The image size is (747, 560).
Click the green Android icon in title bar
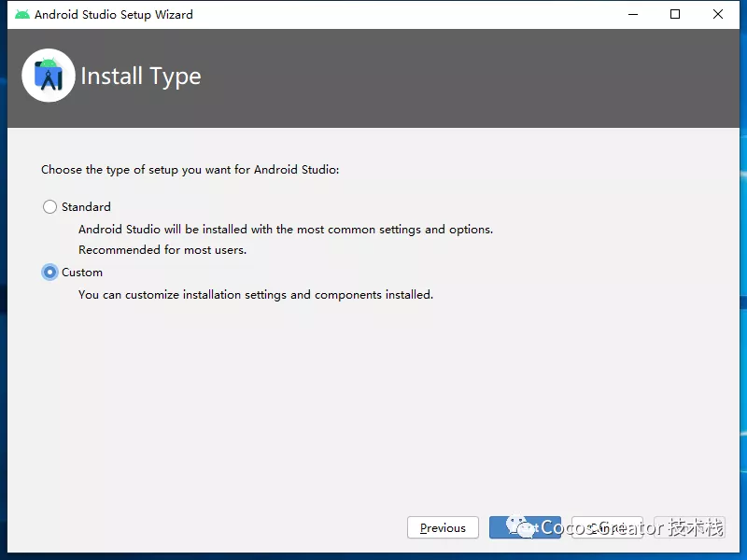tap(22, 15)
